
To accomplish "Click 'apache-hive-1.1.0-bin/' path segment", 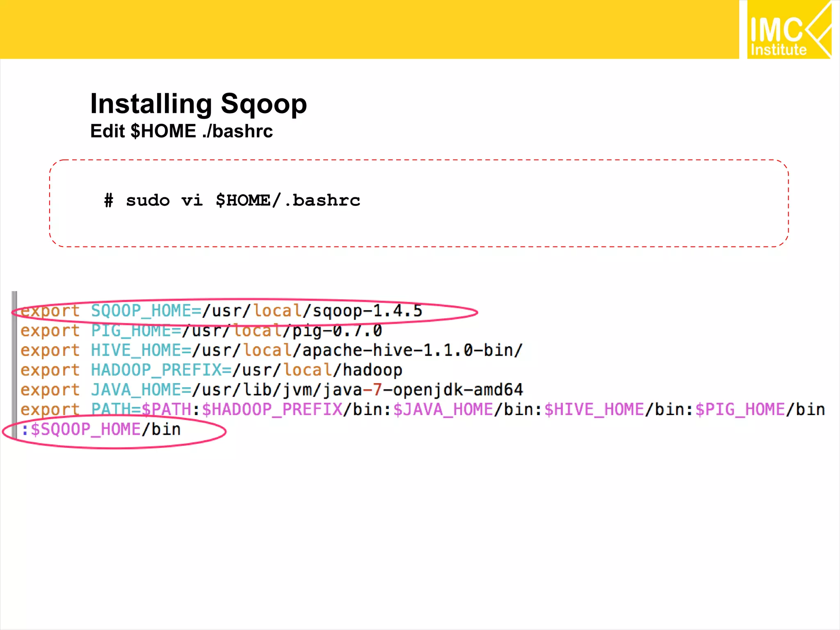I will 413,350.
